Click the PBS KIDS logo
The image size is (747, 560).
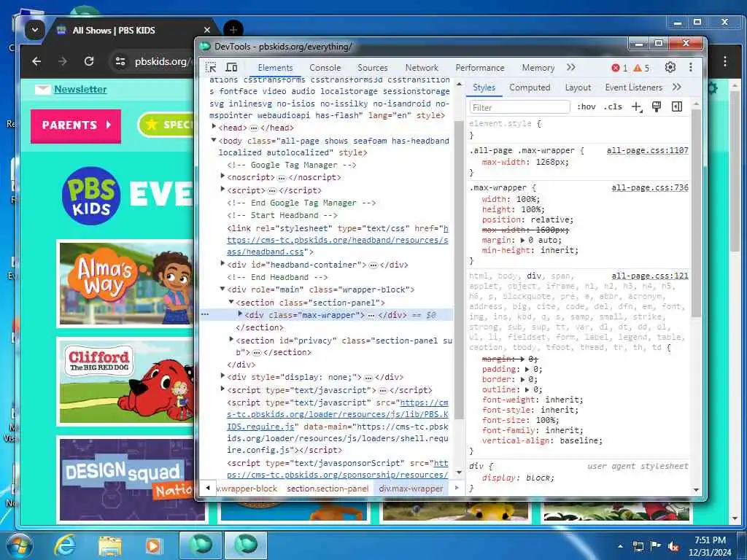tap(91, 195)
